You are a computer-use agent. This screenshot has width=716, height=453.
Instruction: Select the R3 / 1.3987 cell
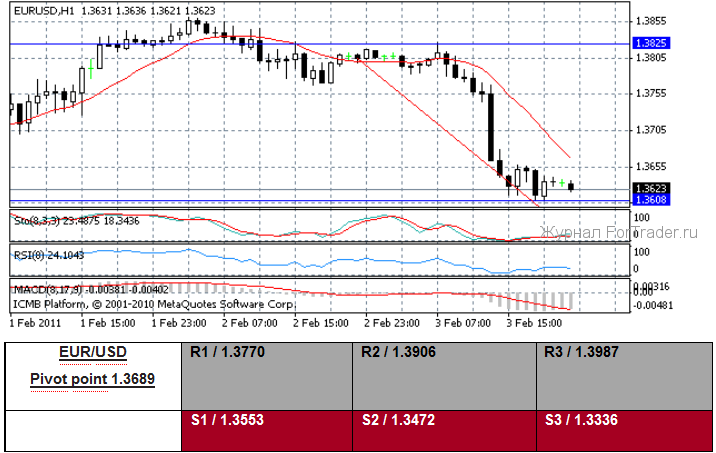tap(624, 376)
